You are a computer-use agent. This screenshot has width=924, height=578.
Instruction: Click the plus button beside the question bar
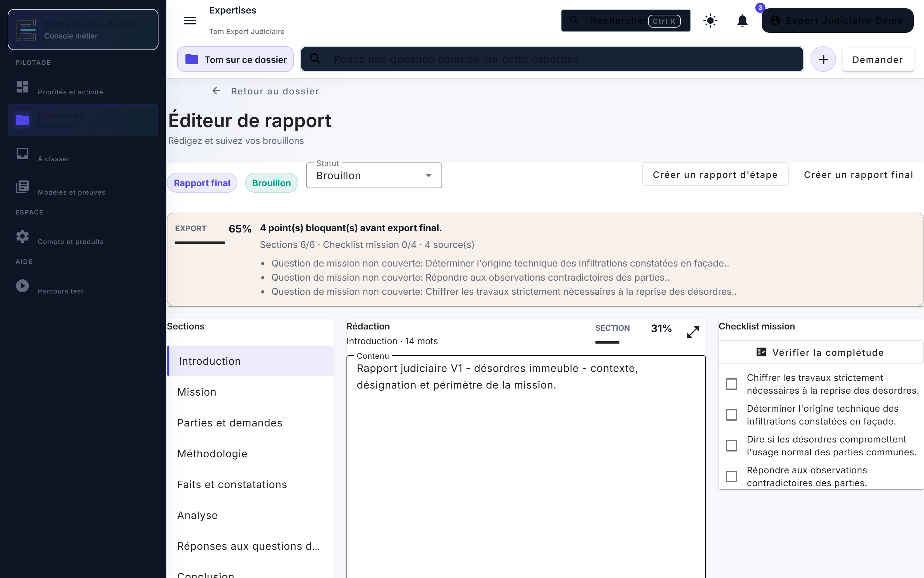point(824,59)
